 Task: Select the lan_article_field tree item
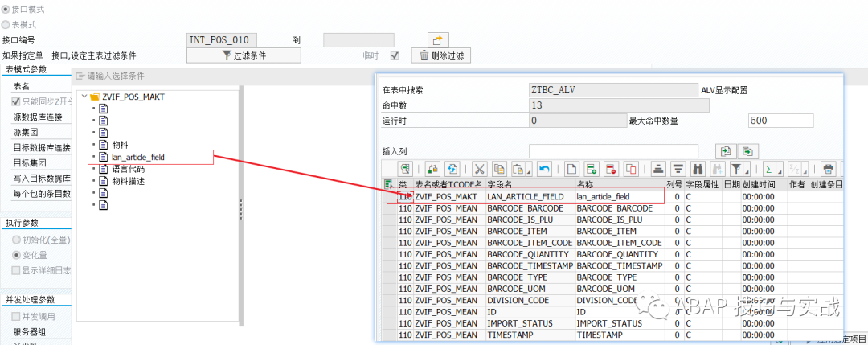(x=138, y=158)
